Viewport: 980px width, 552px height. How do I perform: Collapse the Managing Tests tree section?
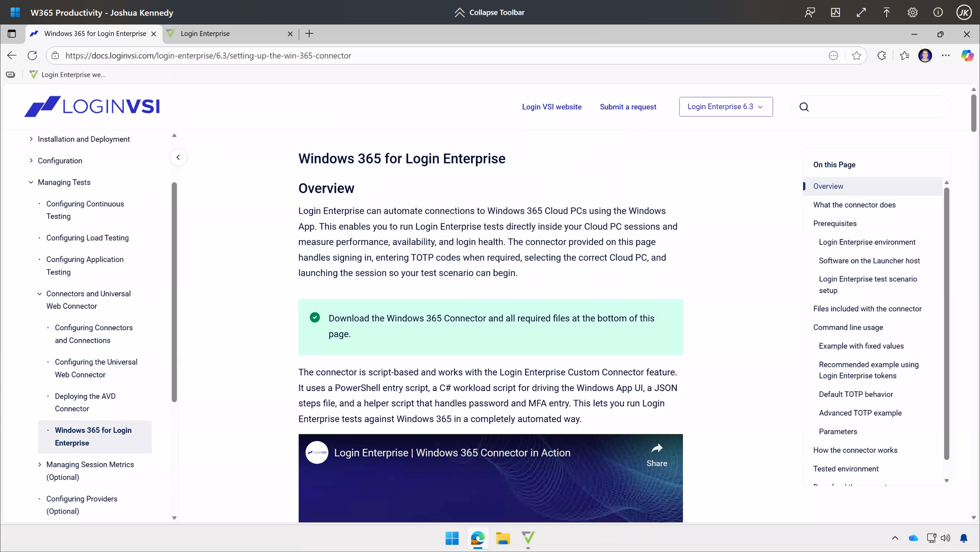tap(31, 182)
